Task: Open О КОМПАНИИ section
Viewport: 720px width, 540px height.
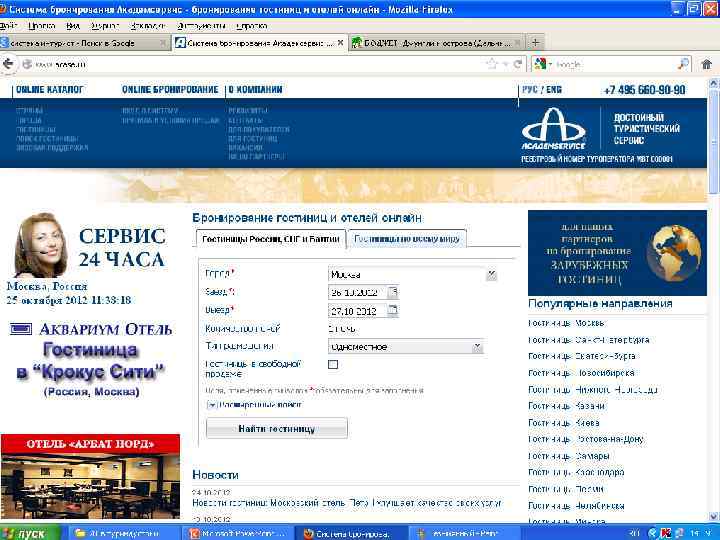Action: 255,90
